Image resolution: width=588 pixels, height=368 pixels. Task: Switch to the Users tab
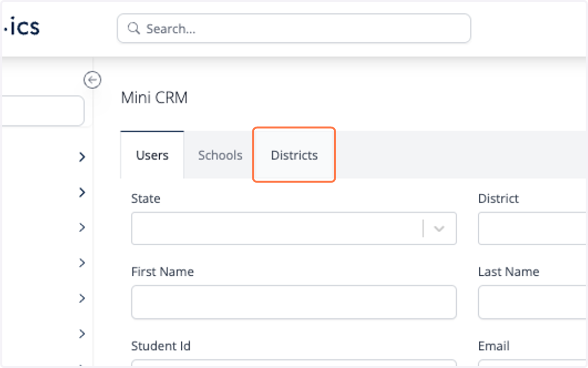pos(152,155)
